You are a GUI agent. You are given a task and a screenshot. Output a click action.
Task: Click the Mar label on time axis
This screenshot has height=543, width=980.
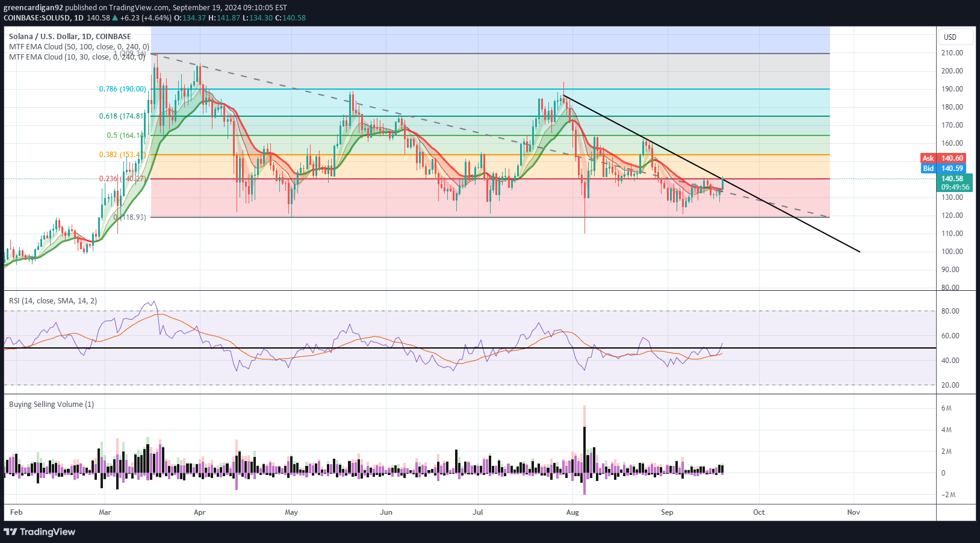click(x=105, y=512)
